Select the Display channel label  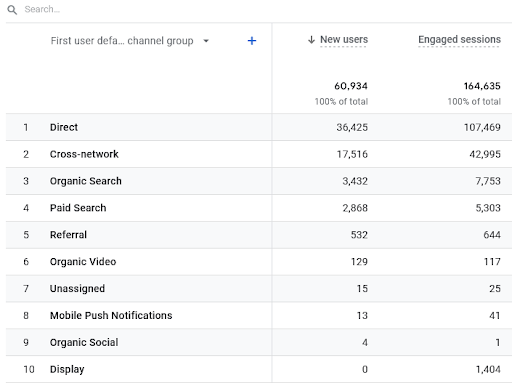(67, 369)
